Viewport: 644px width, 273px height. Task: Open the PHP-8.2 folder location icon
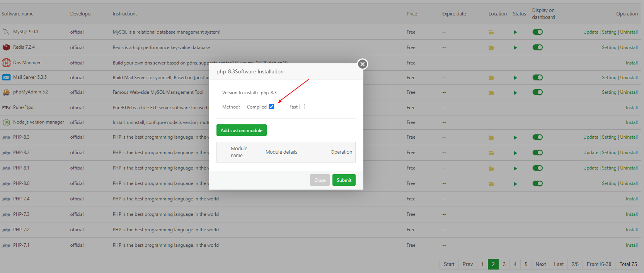tap(491, 153)
